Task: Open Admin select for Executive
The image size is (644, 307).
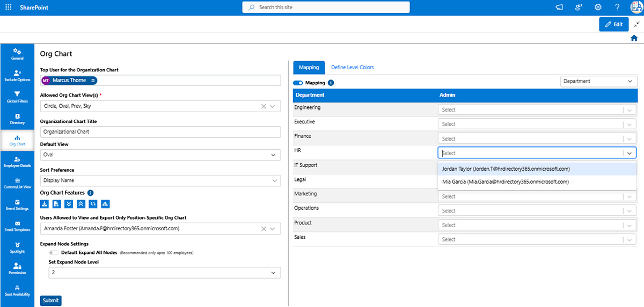Action: (x=537, y=124)
